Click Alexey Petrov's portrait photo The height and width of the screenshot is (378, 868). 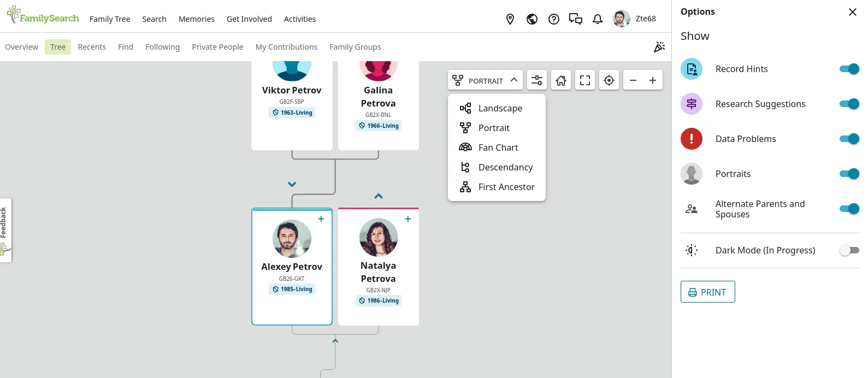(x=292, y=238)
